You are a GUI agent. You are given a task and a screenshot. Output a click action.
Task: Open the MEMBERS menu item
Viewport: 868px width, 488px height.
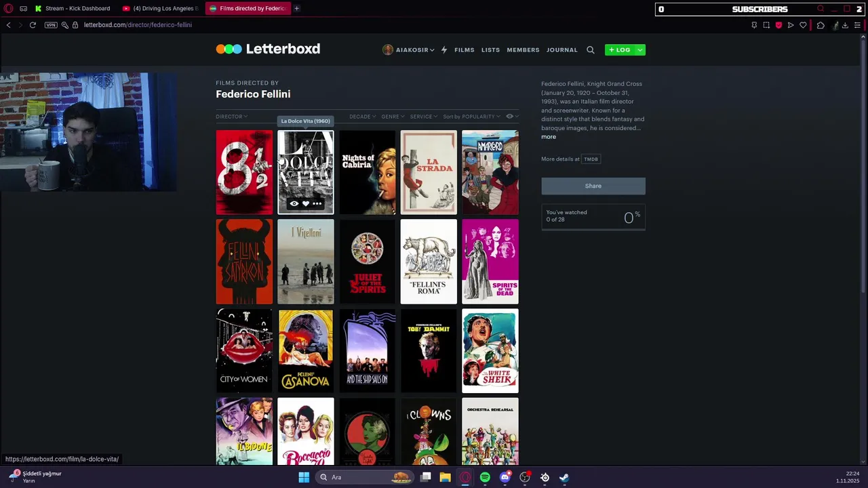pyautogui.click(x=523, y=49)
